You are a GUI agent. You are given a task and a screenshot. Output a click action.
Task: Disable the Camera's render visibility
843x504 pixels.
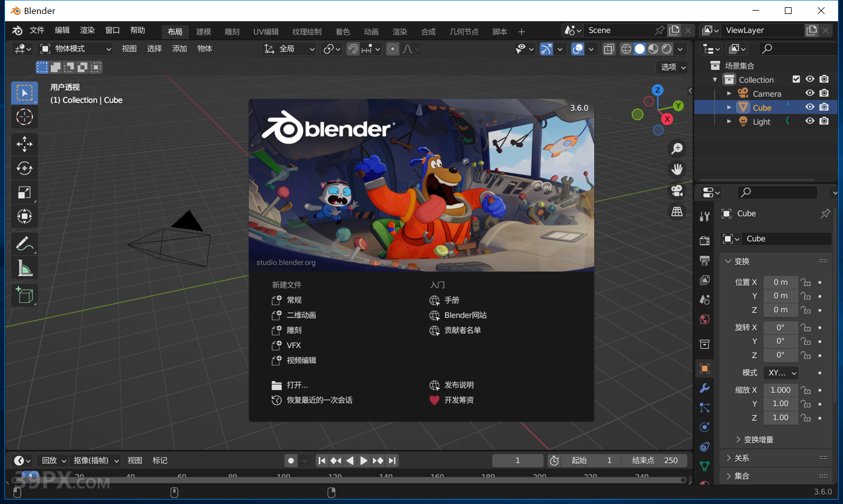pos(824,93)
